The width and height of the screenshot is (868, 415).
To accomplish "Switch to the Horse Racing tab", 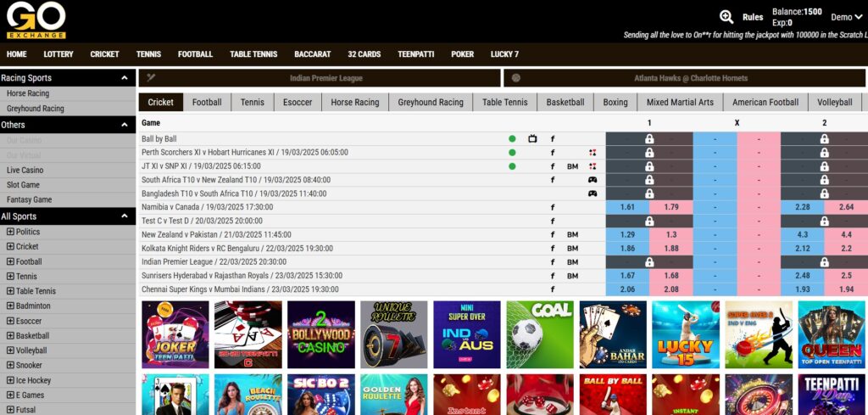I will point(354,103).
